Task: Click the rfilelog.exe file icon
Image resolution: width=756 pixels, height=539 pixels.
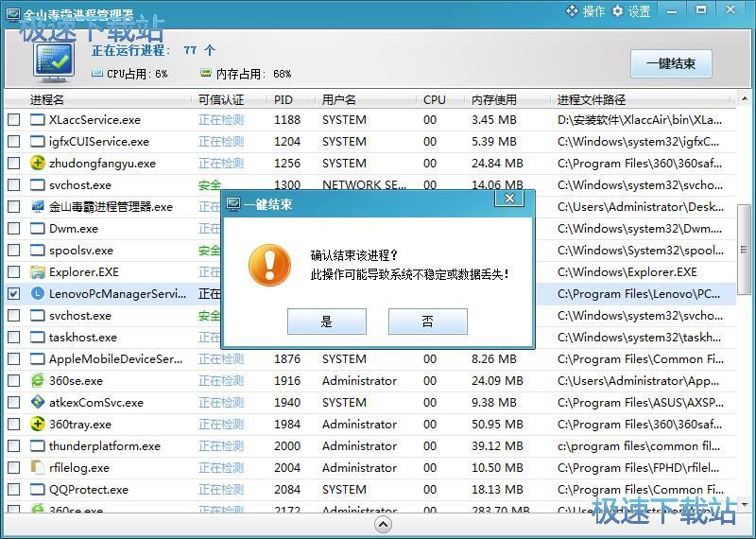Action: pyautogui.click(x=37, y=467)
